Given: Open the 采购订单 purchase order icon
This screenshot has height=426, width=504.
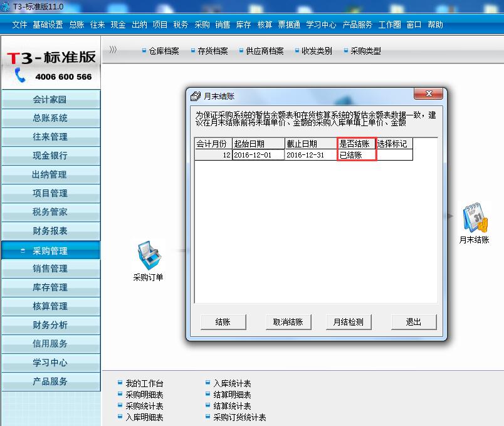Looking at the screenshot, I should click(148, 257).
